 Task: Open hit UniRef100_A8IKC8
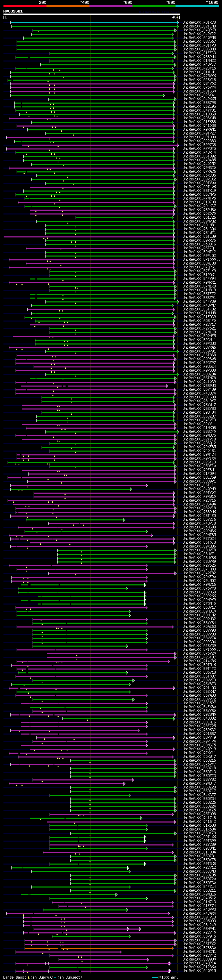[199, 23]
